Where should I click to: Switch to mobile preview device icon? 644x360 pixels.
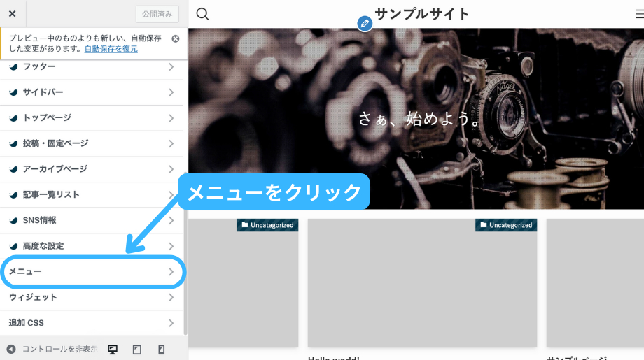pyautogui.click(x=162, y=350)
